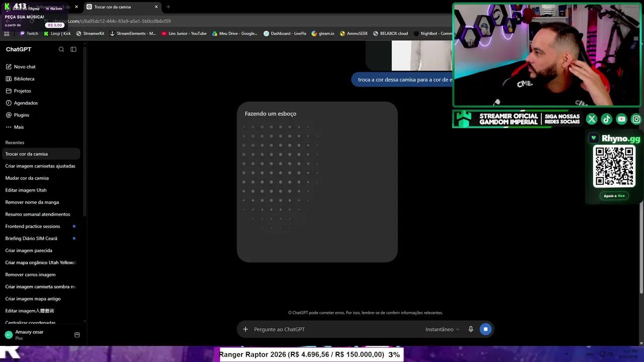Open the AmmoSEEK bookmark
The width and height of the screenshot is (644, 362).
point(354,34)
